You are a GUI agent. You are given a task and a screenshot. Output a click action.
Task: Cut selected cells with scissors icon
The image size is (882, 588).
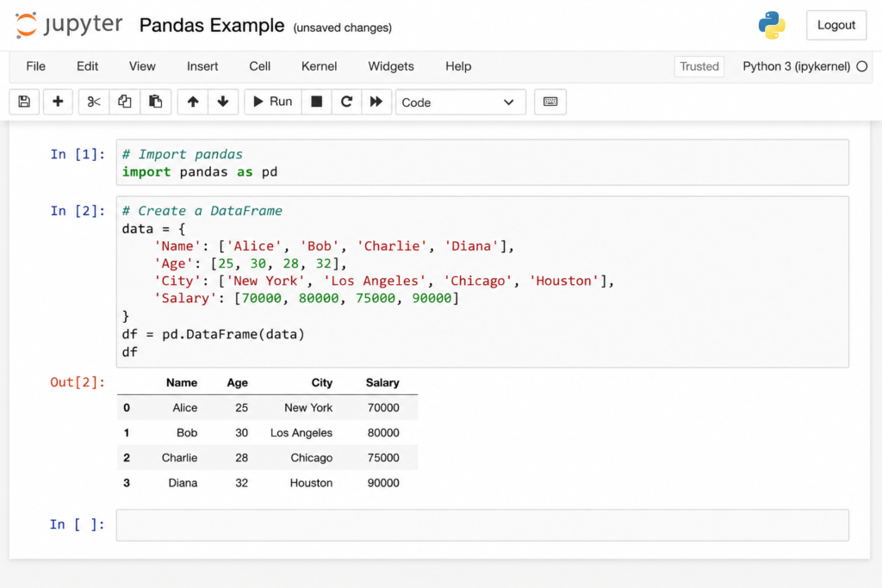pos(93,102)
